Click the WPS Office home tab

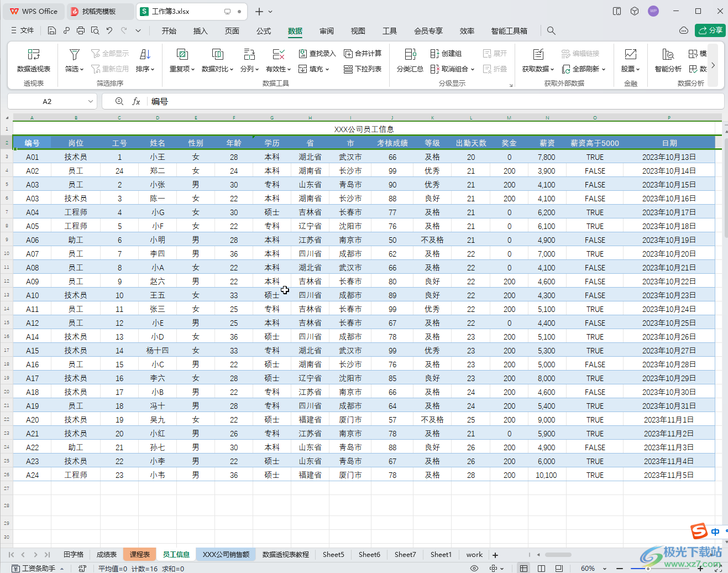click(x=34, y=11)
